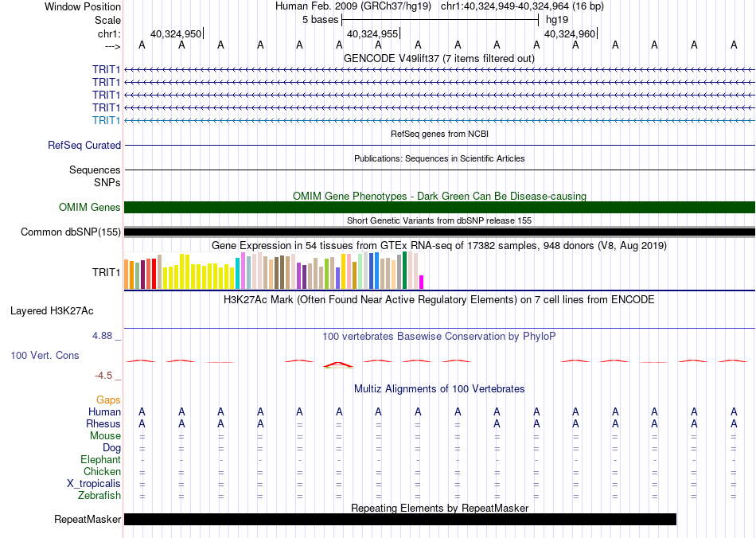Select the Chicken species label

[103, 472]
